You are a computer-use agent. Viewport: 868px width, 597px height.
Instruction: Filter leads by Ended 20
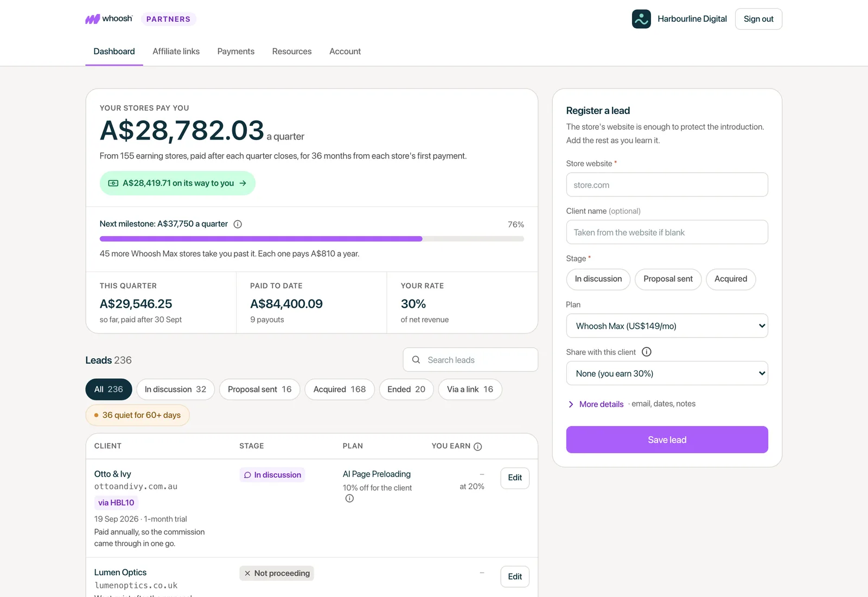pos(406,389)
